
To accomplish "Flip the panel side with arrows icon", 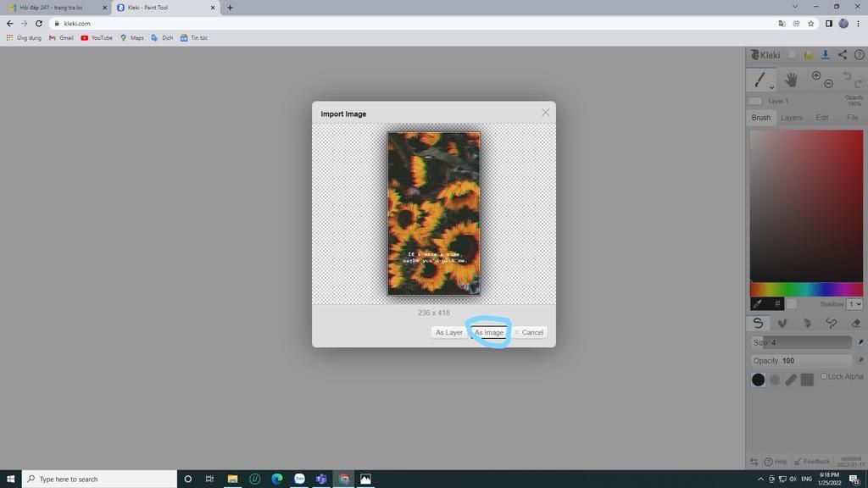I will pyautogui.click(x=754, y=462).
